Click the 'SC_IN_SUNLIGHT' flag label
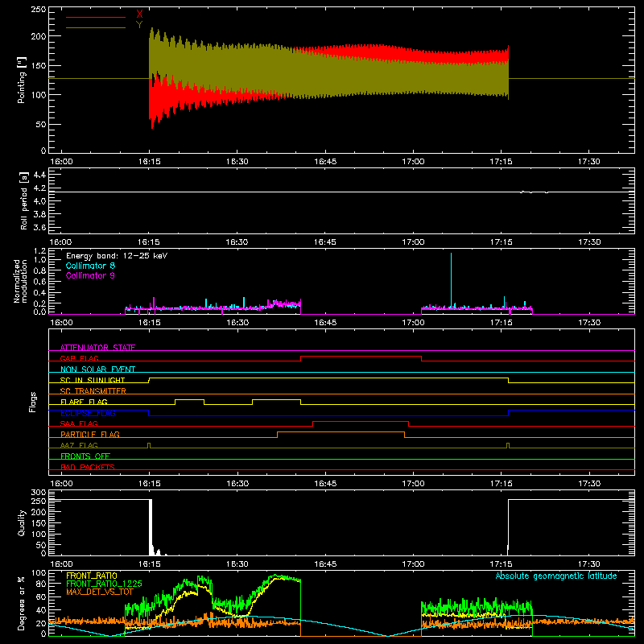 [x=93, y=380]
